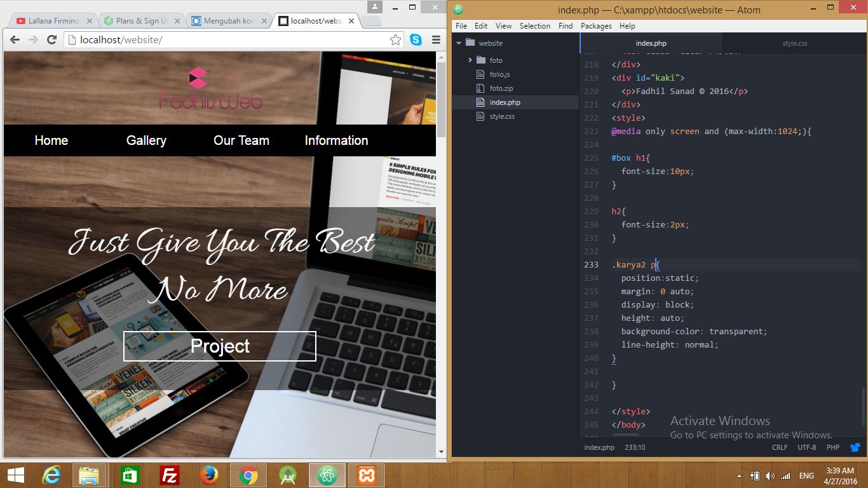The height and width of the screenshot is (488, 868).
Task: Click the Project button on webpage
Action: coord(220,346)
